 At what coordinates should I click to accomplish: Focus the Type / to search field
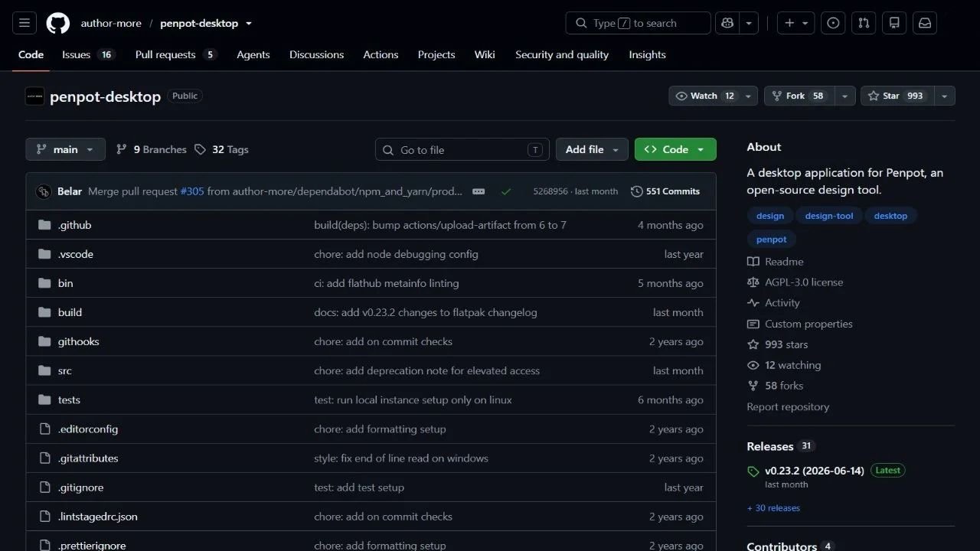pos(639,23)
